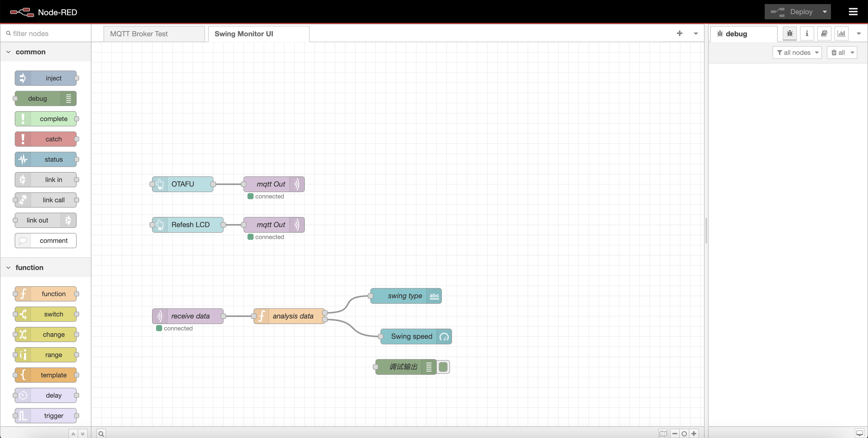Image resolution: width=868 pixels, height=438 pixels.
Task: Click the search flows magnifier icon
Action: (101, 434)
